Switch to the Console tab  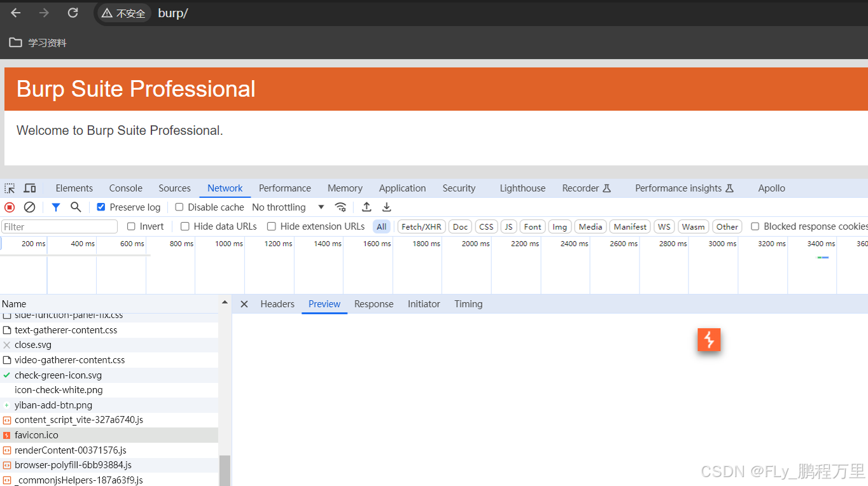pyautogui.click(x=125, y=188)
